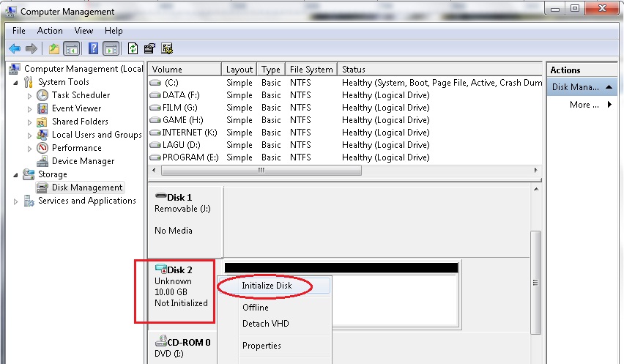
Task: Expand the Task Scheduler node
Action: tap(29, 96)
